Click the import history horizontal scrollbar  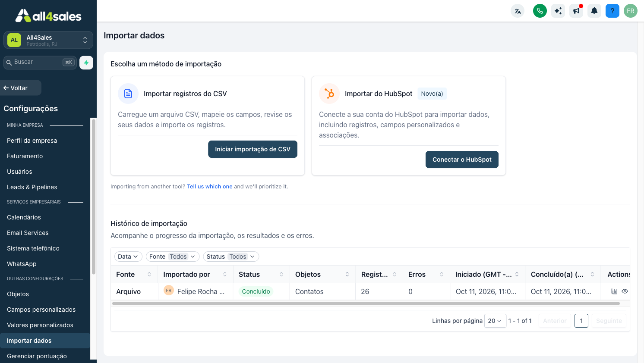(x=366, y=304)
